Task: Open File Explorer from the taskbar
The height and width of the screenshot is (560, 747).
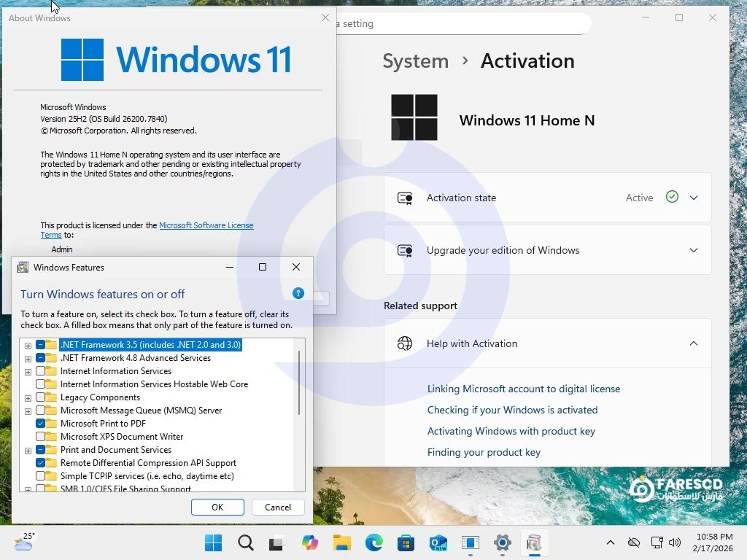Action: point(342,542)
